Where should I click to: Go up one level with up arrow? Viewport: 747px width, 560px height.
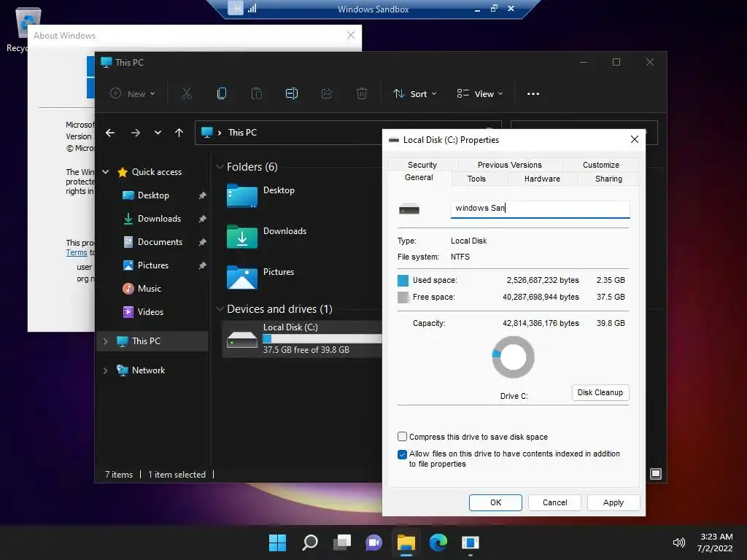(x=179, y=133)
